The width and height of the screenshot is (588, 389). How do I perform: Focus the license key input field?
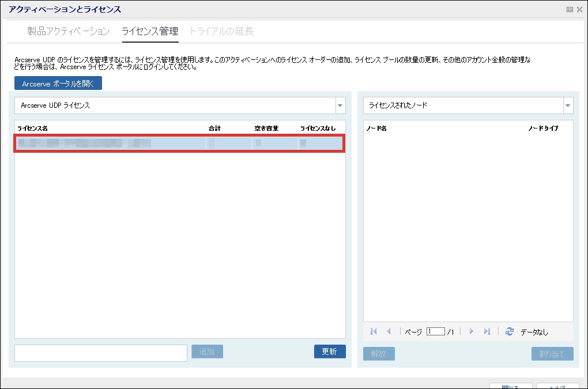click(101, 353)
